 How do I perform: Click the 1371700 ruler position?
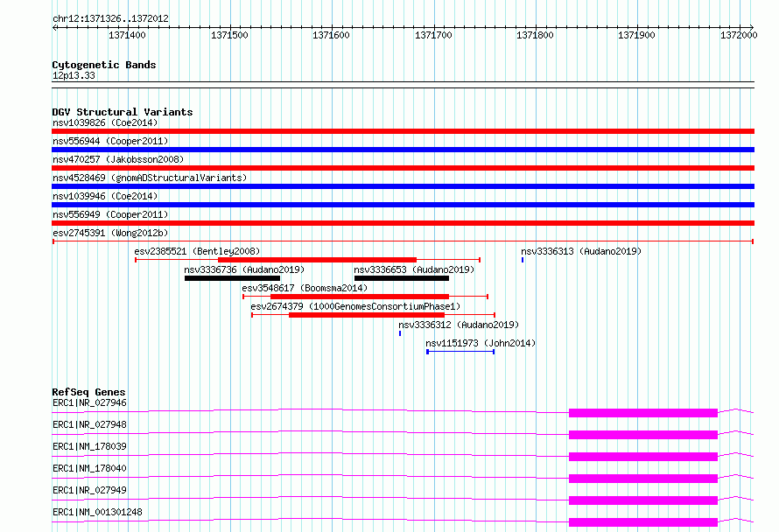[433, 35]
